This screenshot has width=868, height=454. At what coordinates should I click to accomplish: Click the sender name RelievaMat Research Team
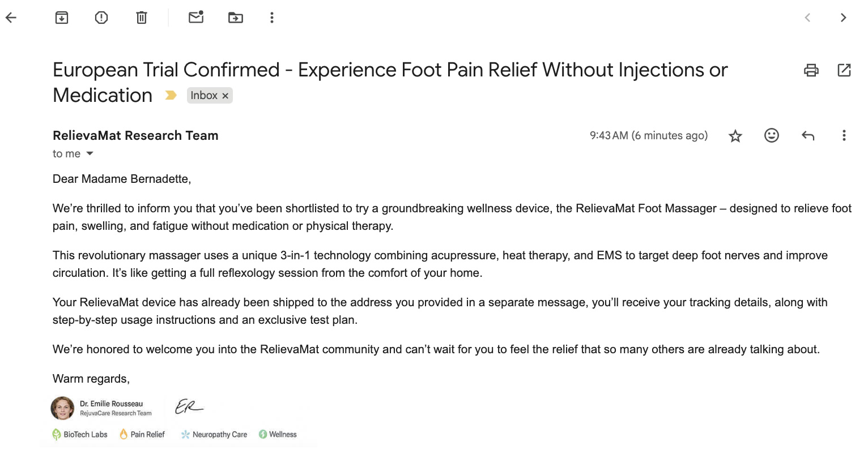tap(135, 135)
